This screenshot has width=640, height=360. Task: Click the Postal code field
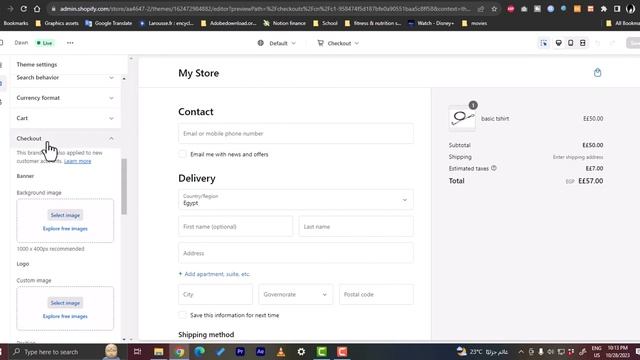376,294
